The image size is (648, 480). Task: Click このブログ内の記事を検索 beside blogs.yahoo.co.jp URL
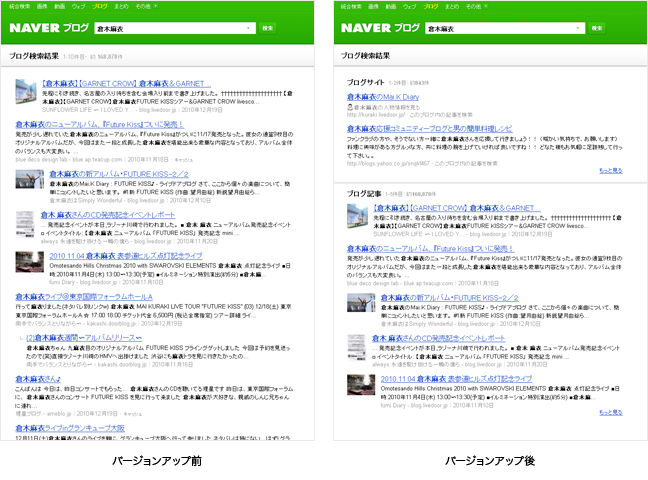click(466, 163)
